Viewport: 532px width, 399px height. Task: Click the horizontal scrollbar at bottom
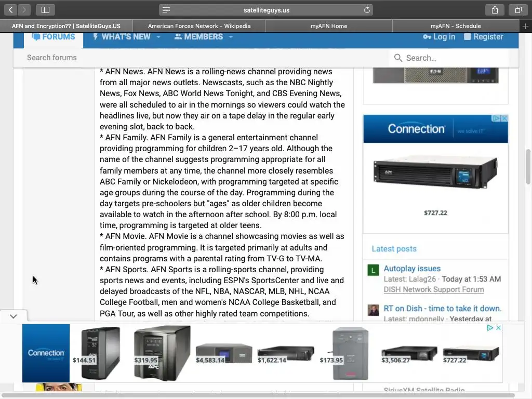(258, 395)
